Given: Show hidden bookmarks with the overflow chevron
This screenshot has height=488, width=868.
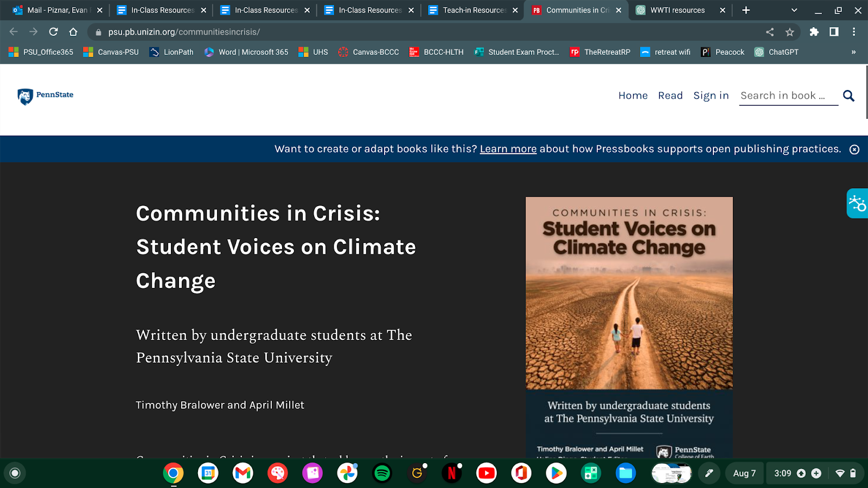Looking at the screenshot, I should click(x=853, y=52).
